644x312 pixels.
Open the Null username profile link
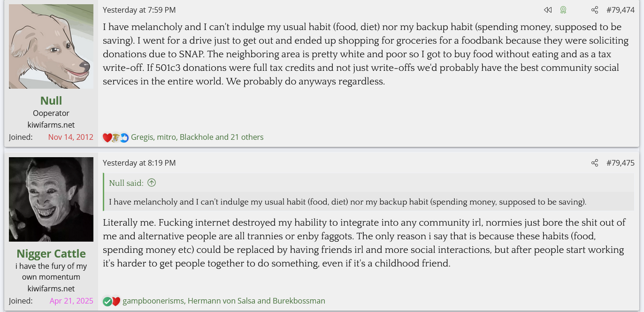pos(51,100)
